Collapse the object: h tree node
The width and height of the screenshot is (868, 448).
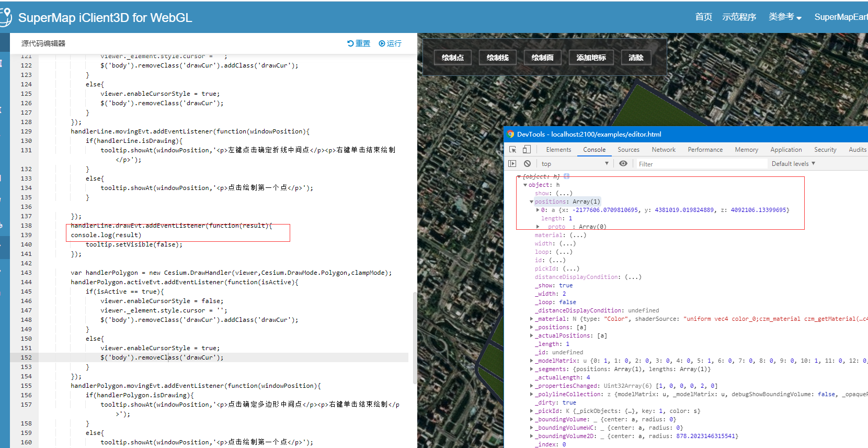pyautogui.click(x=525, y=185)
